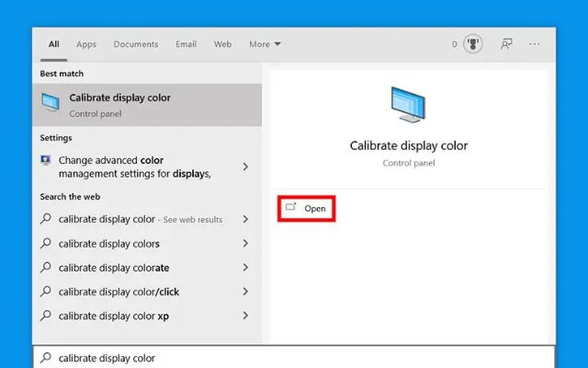
Task: Click the 'Search the web' heading
Action: point(70,197)
